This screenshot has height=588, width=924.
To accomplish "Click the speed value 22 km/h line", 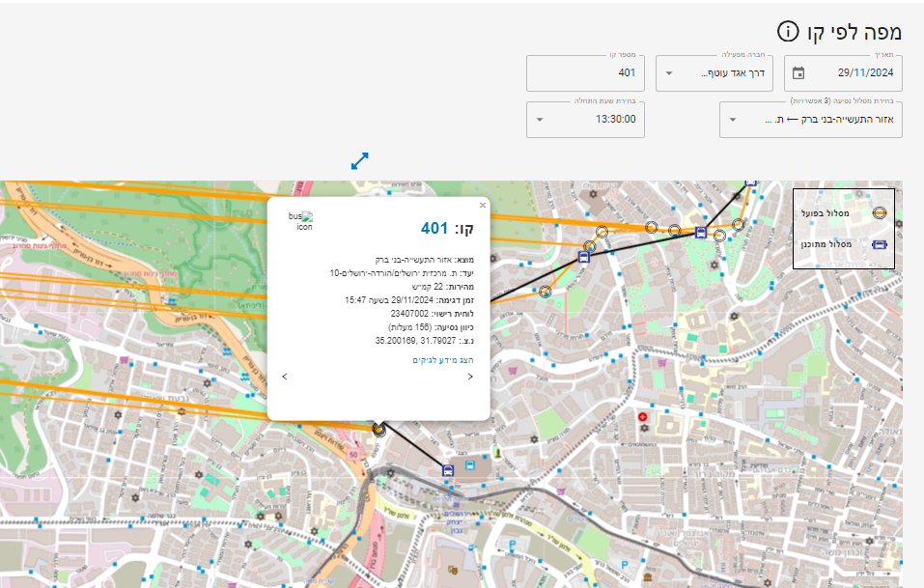I will (442, 287).
